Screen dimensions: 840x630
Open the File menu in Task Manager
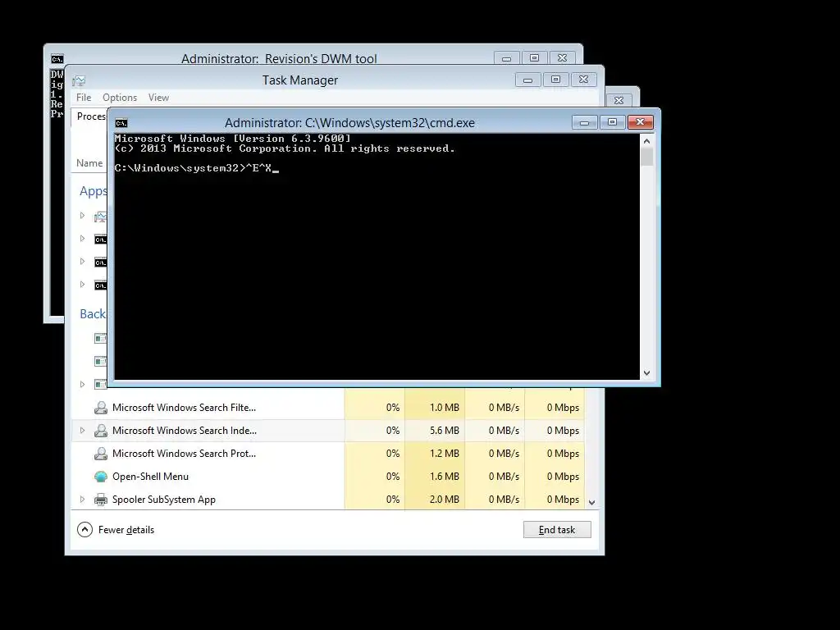[84, 98]
